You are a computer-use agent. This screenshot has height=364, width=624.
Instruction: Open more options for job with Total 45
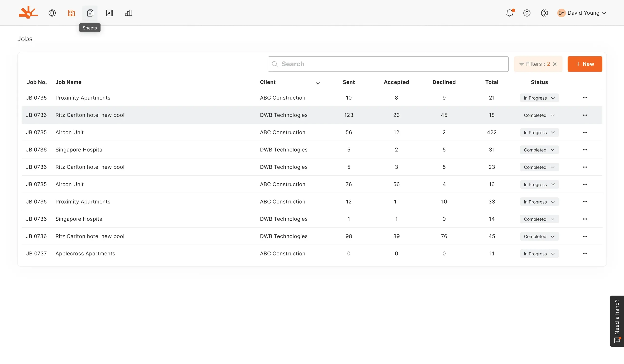585,236
